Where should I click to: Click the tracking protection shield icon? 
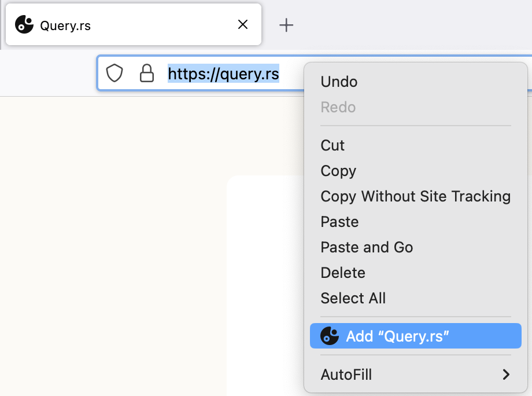(114, 73)
